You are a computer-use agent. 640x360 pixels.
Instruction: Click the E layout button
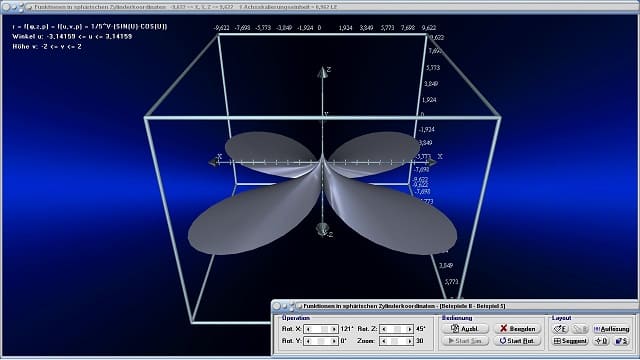(560, 329)
